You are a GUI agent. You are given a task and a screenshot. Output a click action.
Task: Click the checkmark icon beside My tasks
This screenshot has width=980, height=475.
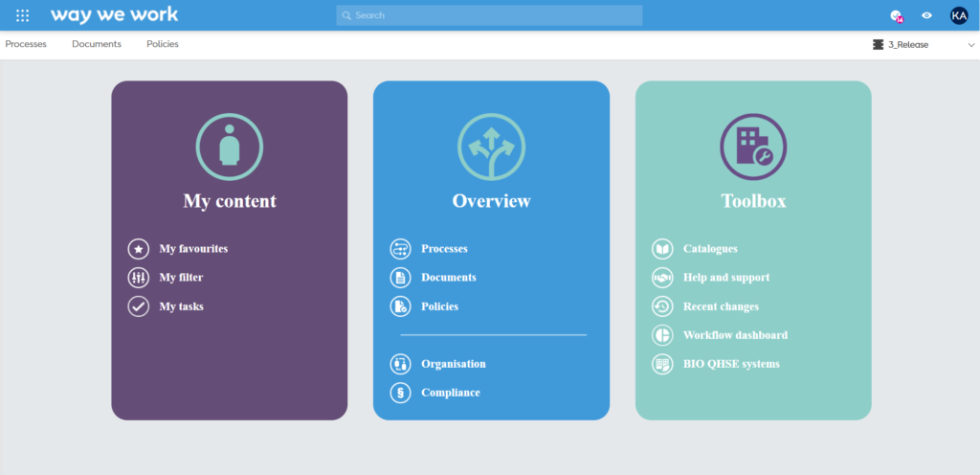(x=139, y=306)
